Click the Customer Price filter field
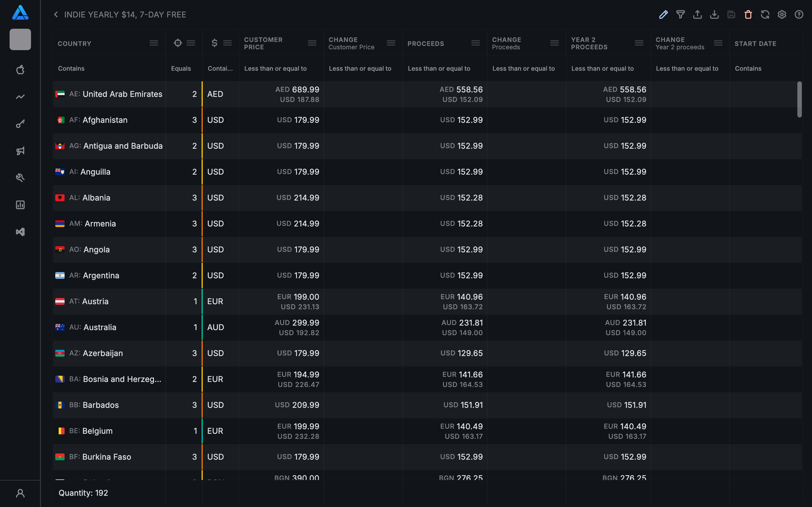 point(281,68)
